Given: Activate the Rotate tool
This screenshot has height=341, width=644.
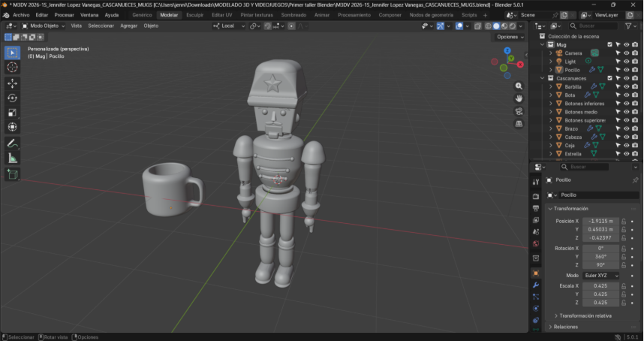Looking at the screenshot, I should click(x=12, y=98).
